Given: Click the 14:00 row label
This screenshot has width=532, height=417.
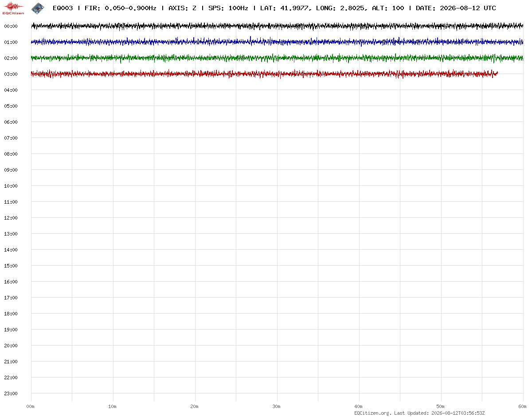Looking at the screenshot, I should point(11,250).
